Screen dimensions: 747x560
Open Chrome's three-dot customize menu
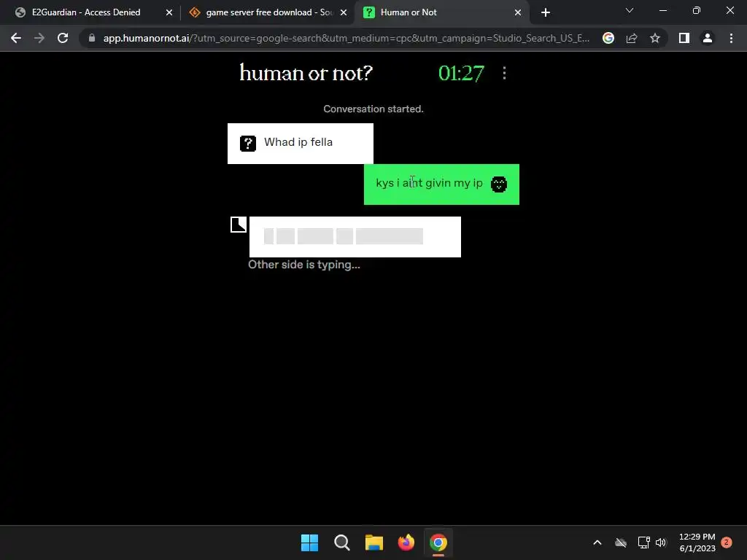731,38
